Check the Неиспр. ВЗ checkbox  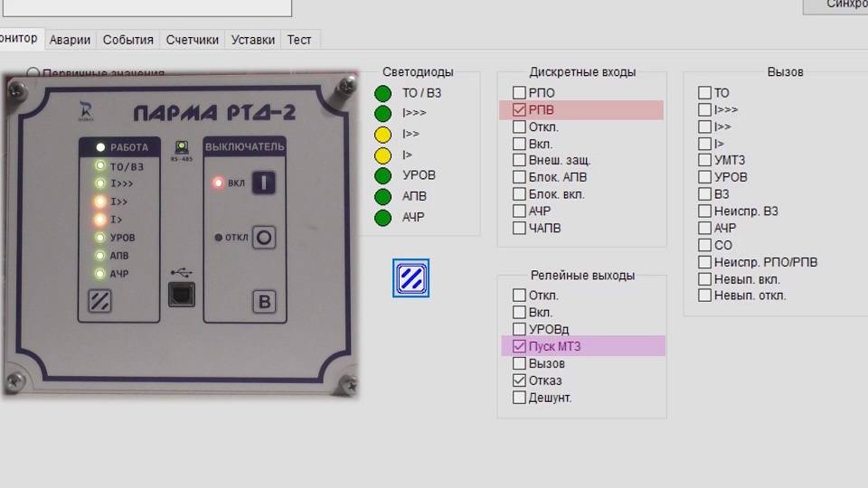pos(704,211)
